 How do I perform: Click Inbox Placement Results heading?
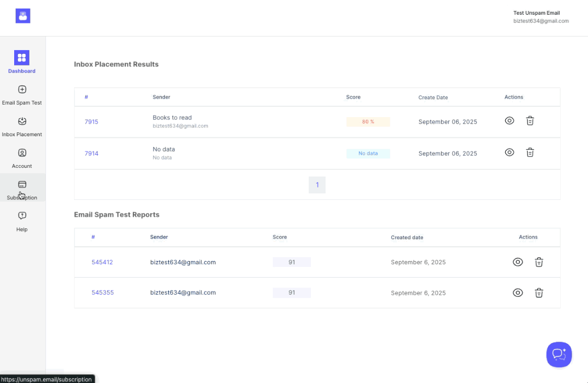click(x=117, y=64)
